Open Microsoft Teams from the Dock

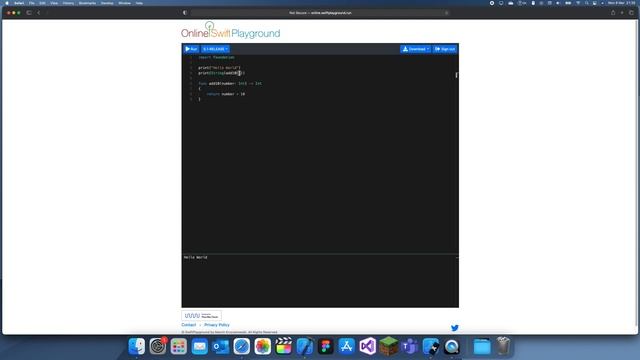(410, 347)
